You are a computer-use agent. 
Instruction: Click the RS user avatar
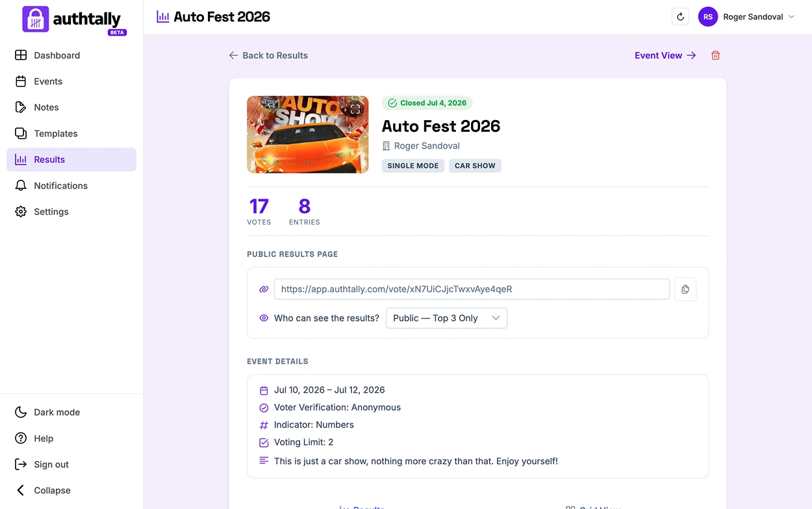point(707,17)
